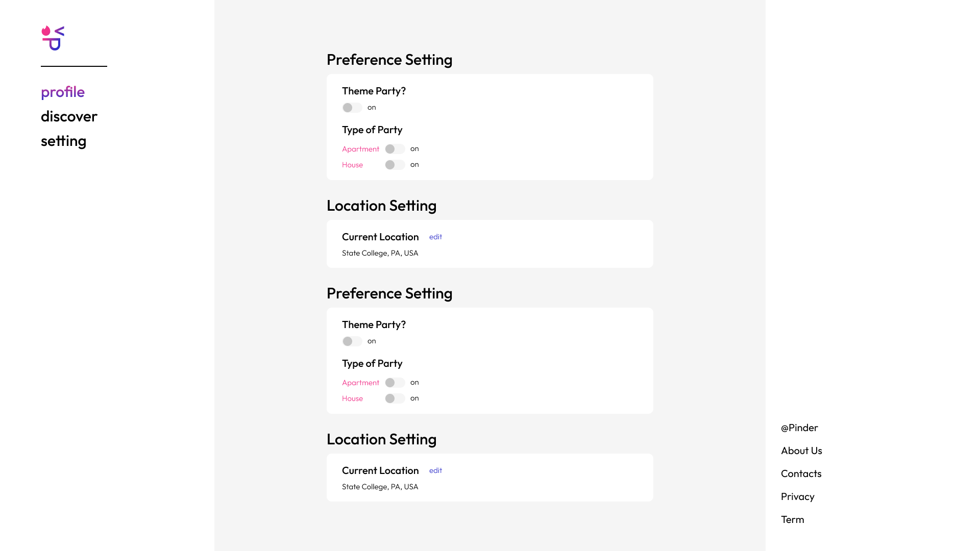This screenshot has height=551, width=980.
Task: Click the first Apartment label
Action: (x=360, y=149)
